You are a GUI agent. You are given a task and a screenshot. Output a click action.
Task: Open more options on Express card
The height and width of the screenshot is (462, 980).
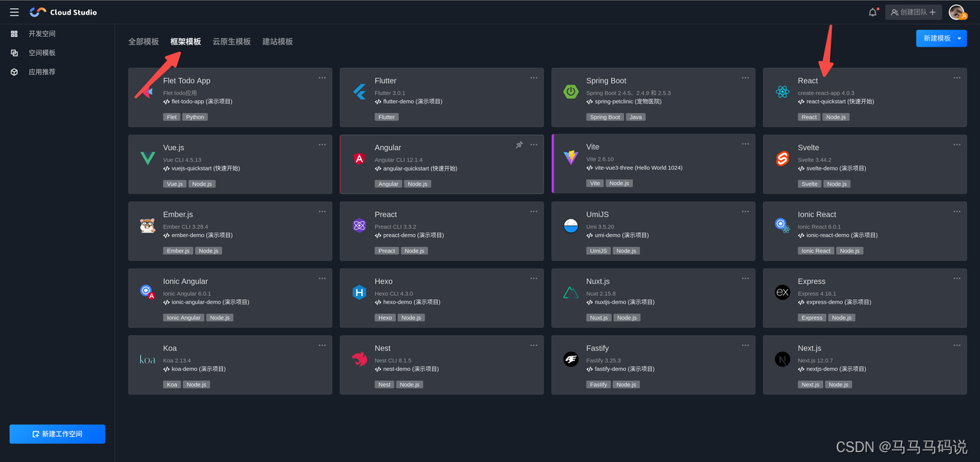pos(956,278)
